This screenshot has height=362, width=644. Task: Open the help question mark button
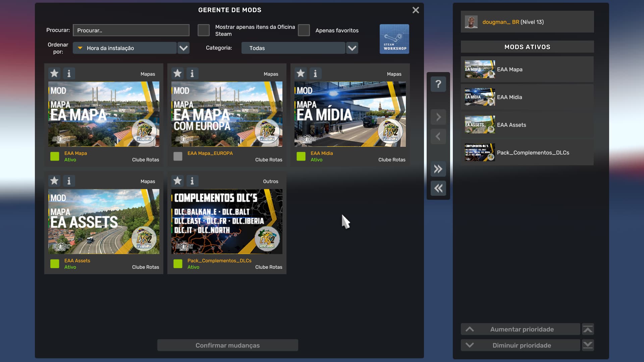coord(438,84)
